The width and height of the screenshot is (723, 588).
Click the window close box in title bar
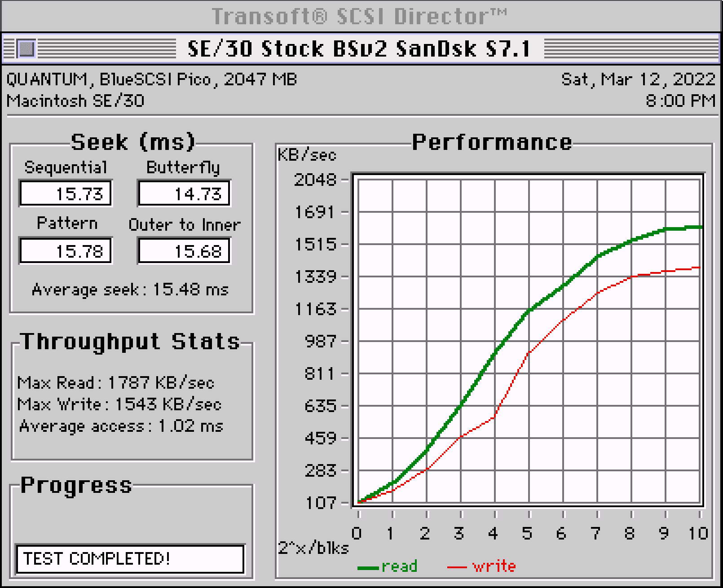point(26,48)
